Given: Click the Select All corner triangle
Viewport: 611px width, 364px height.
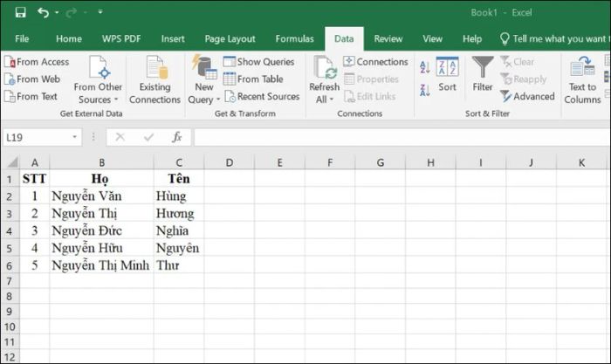Looking at the screenshot, I should coord(11,162).
